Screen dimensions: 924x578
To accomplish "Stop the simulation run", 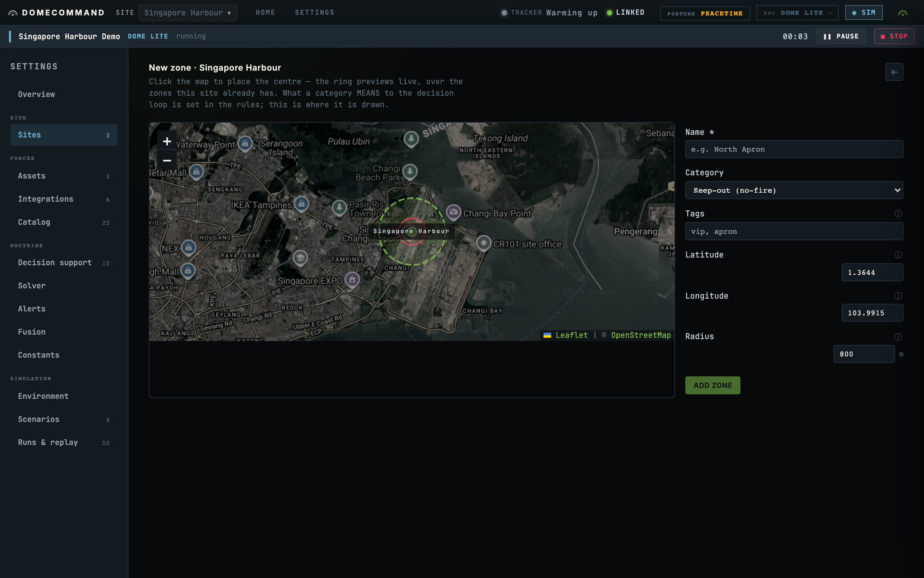I will click(894, 36).
